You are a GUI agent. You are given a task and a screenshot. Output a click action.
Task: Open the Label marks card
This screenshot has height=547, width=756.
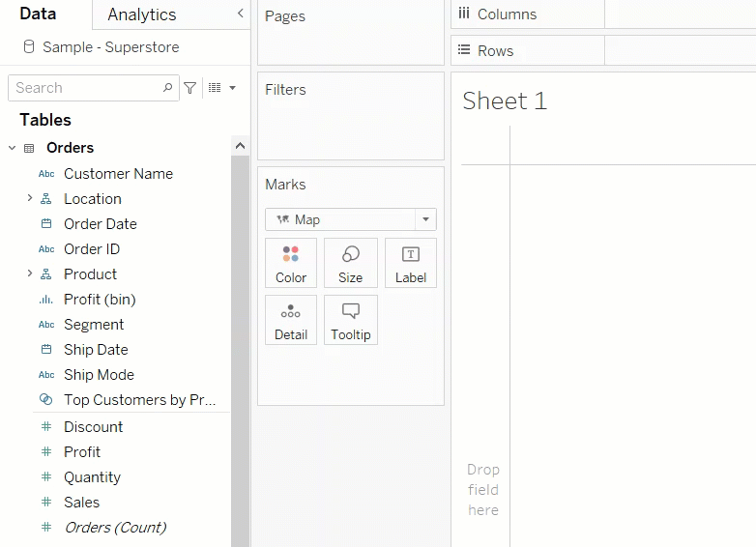coord(410,263)
